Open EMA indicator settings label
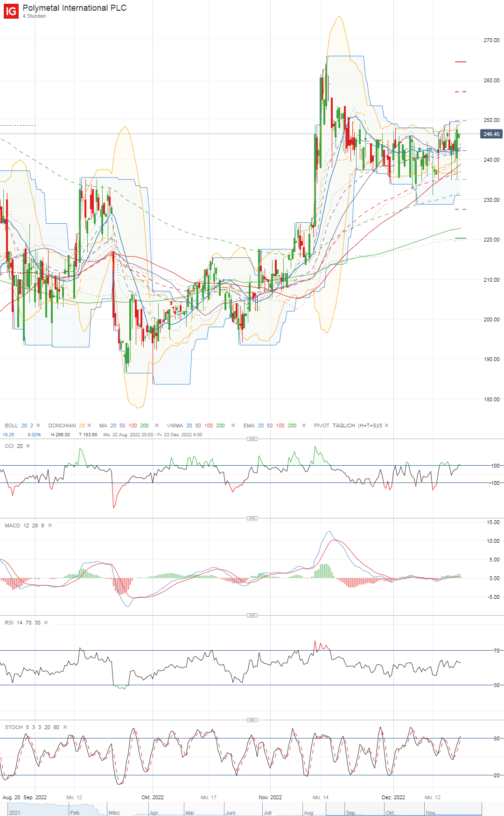The height and width of the screenshot is (816, 504). tap(249, 426)
